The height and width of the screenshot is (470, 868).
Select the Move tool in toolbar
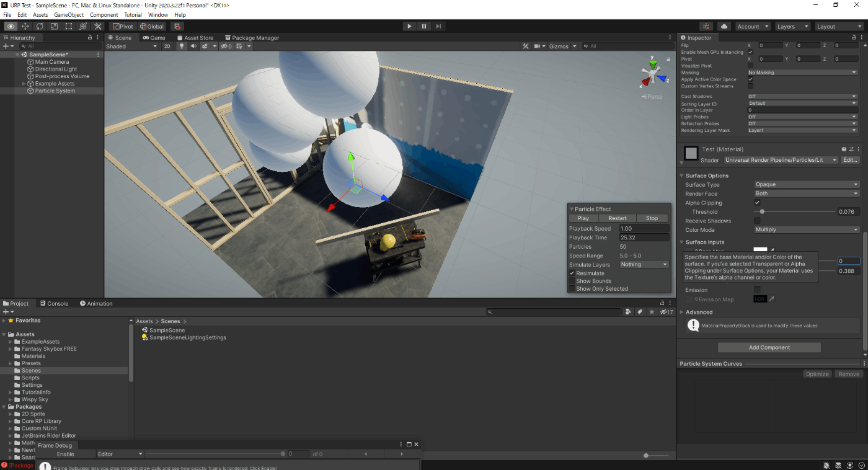point(25,27)
